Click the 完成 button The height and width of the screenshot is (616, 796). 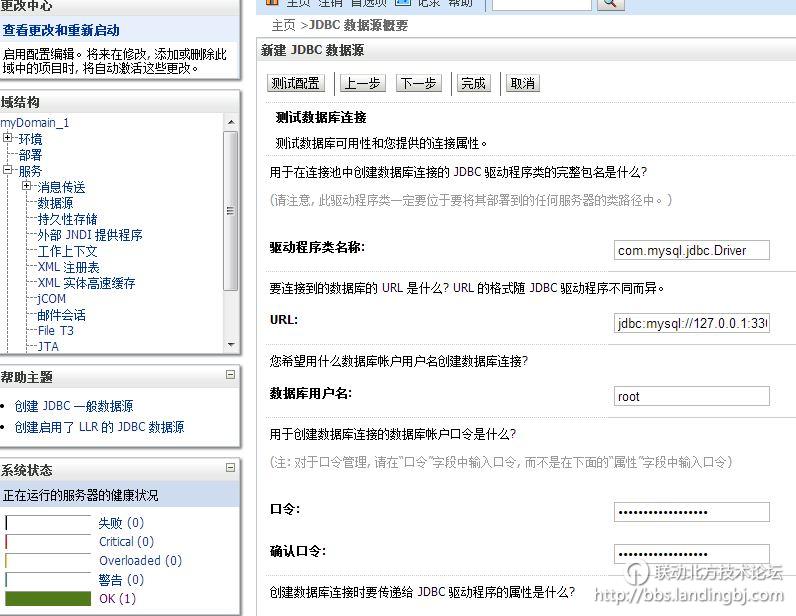point(474,83)
